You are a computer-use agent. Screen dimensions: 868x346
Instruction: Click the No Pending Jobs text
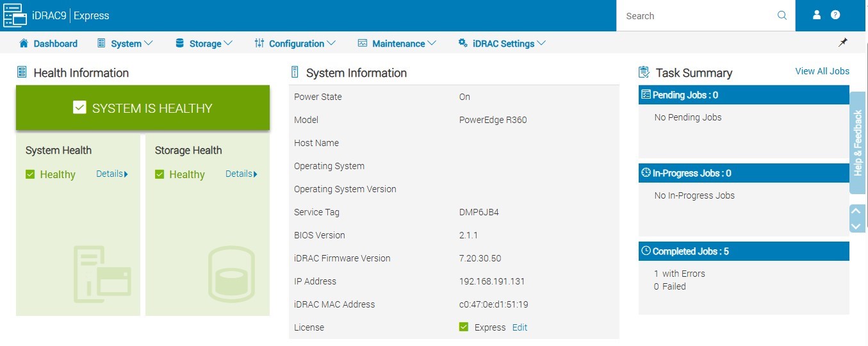pyautogui.click(x=688, y=117)
